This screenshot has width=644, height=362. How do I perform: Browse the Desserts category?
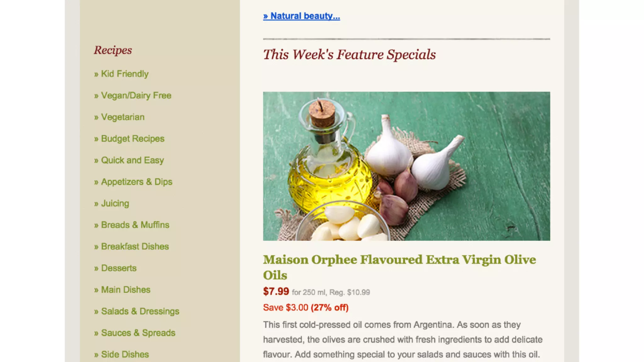(x=115, y=268)
